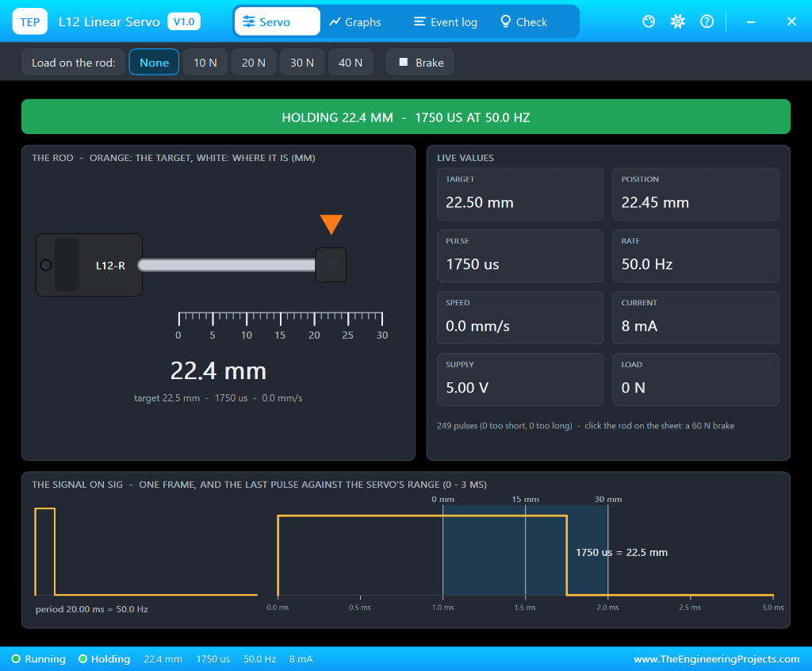The image size is (812, 671).
Task: Click the SPEED 0.0 mm/s value card
Action: pos(520,317)
